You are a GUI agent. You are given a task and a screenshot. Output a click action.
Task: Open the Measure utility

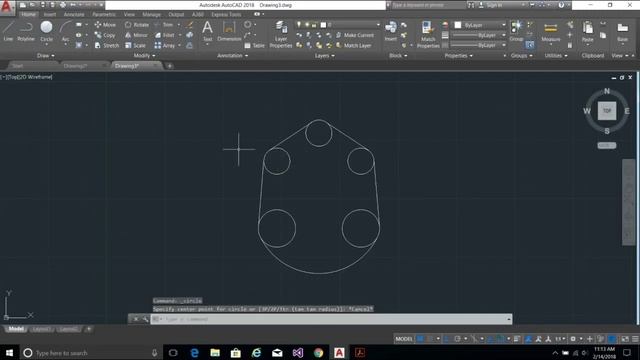(x=551, y=31)
